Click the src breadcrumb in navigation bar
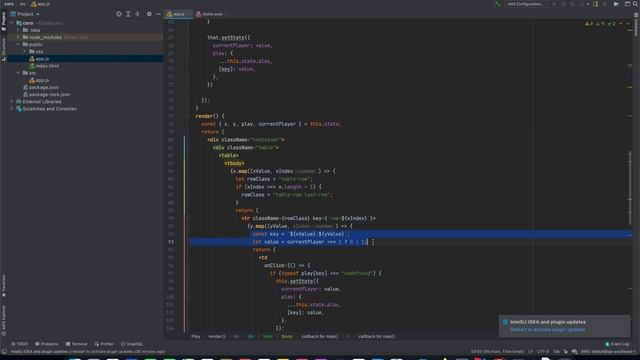Screen dimensions: 640x360 click(22, 4)
